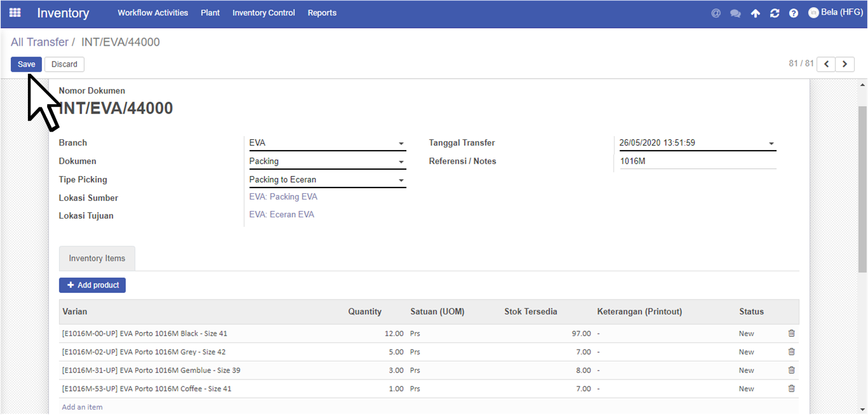This screenshot has width=868, height=415.
Task: Click the refresh sync icon
Action: tap(775, 13)
